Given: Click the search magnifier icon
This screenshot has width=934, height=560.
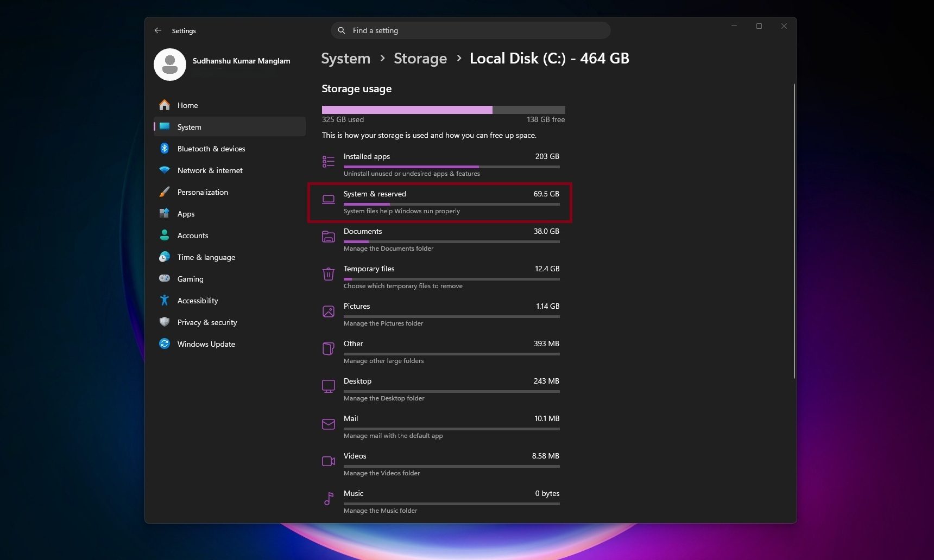Looking at the screenshot, I should [x=342, y=30].
